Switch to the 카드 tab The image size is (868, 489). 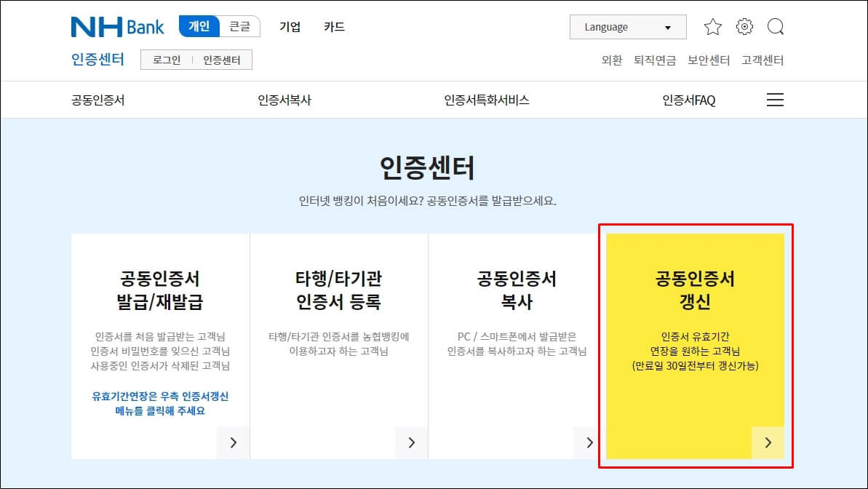coord(333,26)
